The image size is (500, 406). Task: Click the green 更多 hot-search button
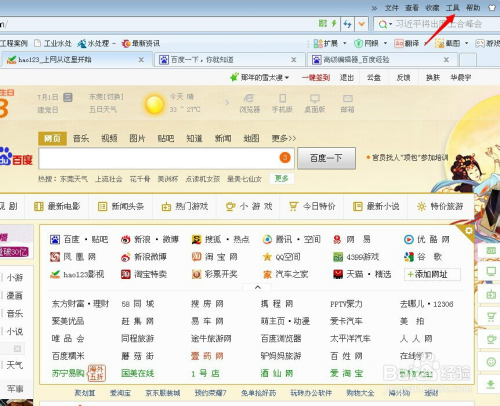282,179
